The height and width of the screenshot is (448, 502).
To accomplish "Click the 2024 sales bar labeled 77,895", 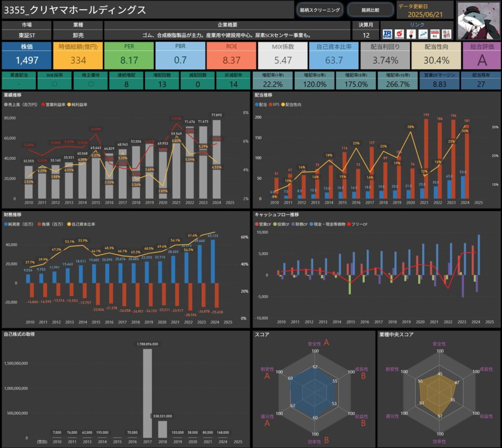I will click(217, 159).
